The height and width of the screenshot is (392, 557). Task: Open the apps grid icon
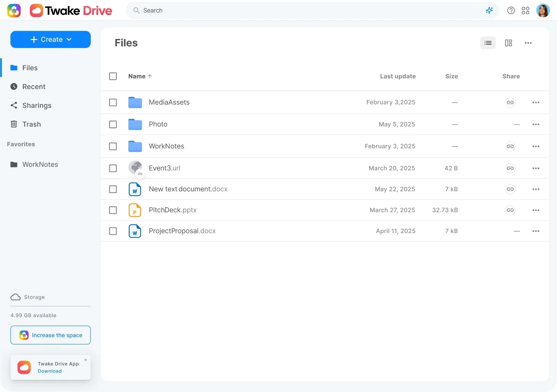(526, 10)
